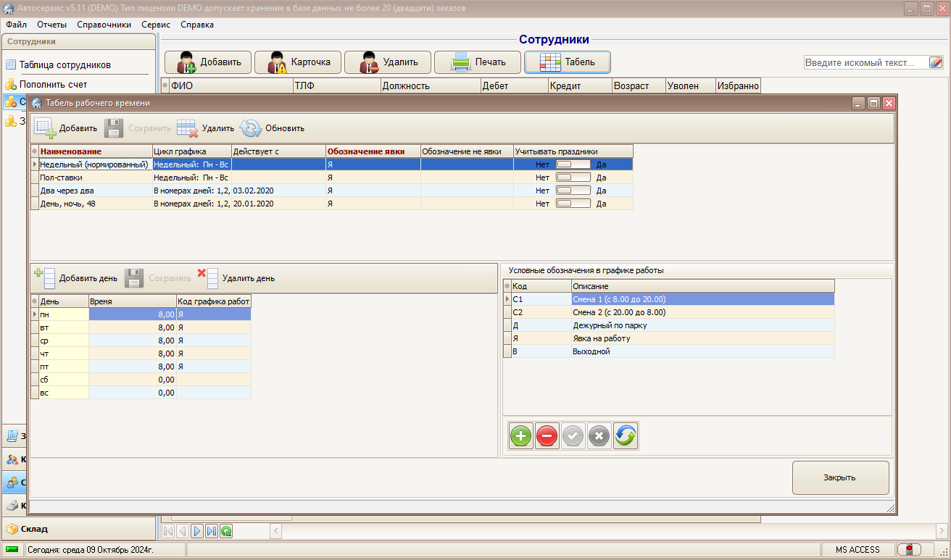Click the refresh arrows icon below codes table
This screenshot has width=951, height=560.
click(626, 436)
